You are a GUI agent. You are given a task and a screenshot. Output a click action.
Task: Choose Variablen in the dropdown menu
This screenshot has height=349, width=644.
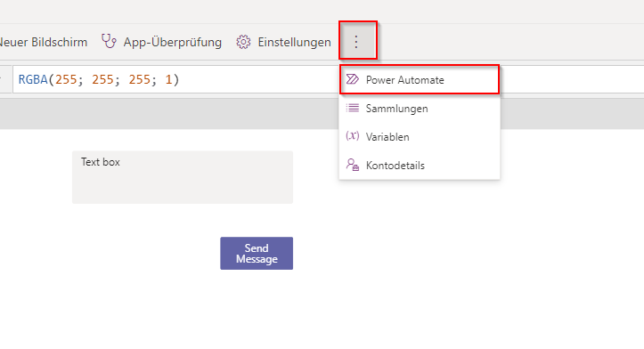(420, 137)
